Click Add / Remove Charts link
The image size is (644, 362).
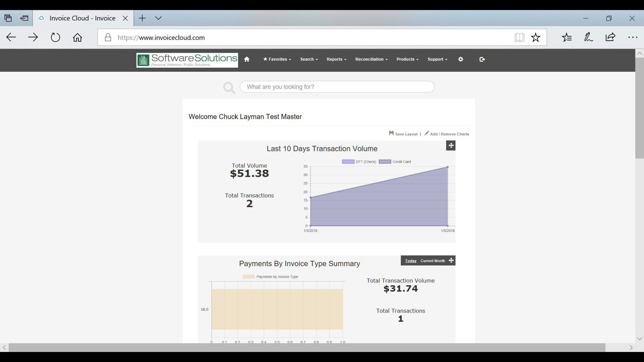tap(447, 134)
